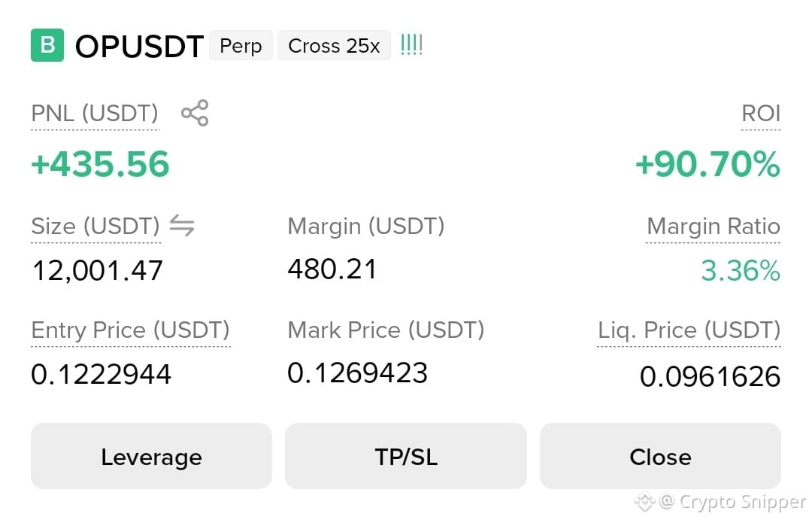
Task: Tap the Size (USDT) label
Action: coord(95,226)
